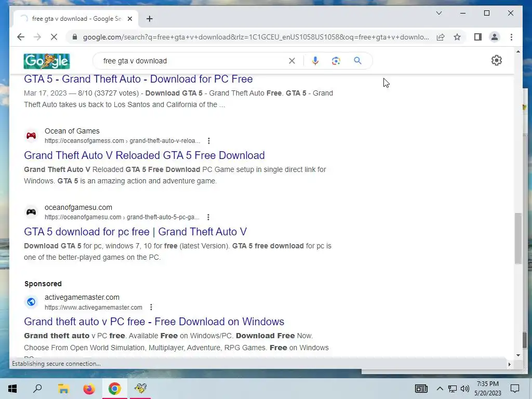Go to Google home via doodle logo
The image size is (532, 399).
[x=46, y=61]
